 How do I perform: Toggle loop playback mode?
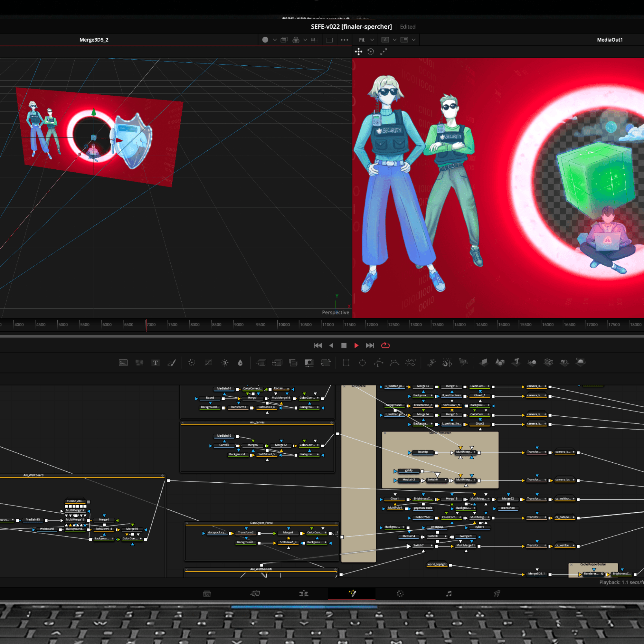[386, 346]
